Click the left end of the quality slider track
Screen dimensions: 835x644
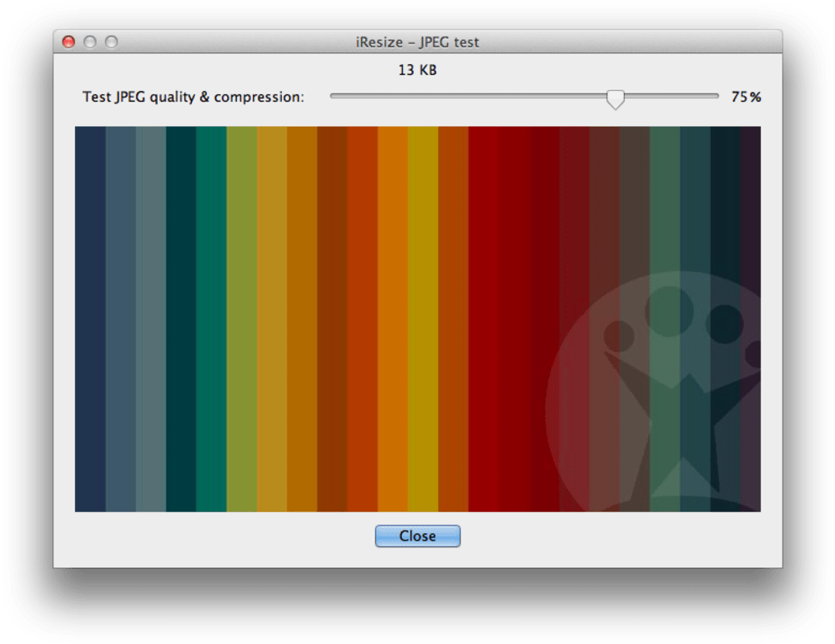coord(334,96)
